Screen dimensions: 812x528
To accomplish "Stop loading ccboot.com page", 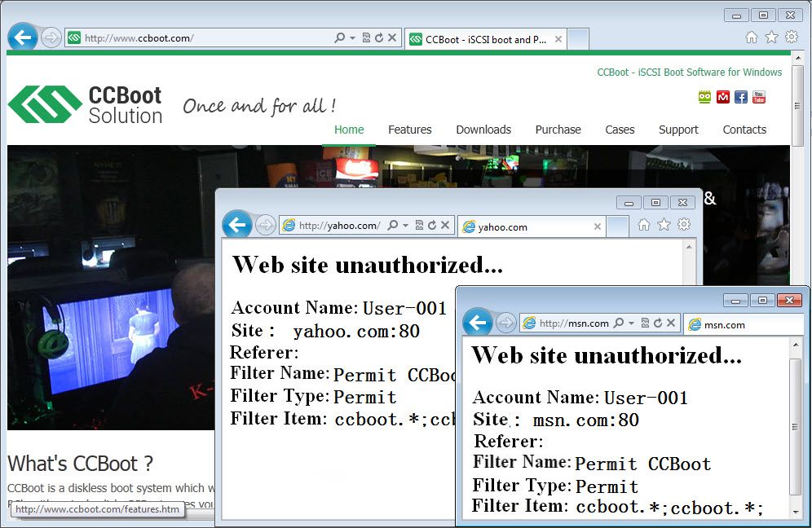I will (x=392, y=37).
